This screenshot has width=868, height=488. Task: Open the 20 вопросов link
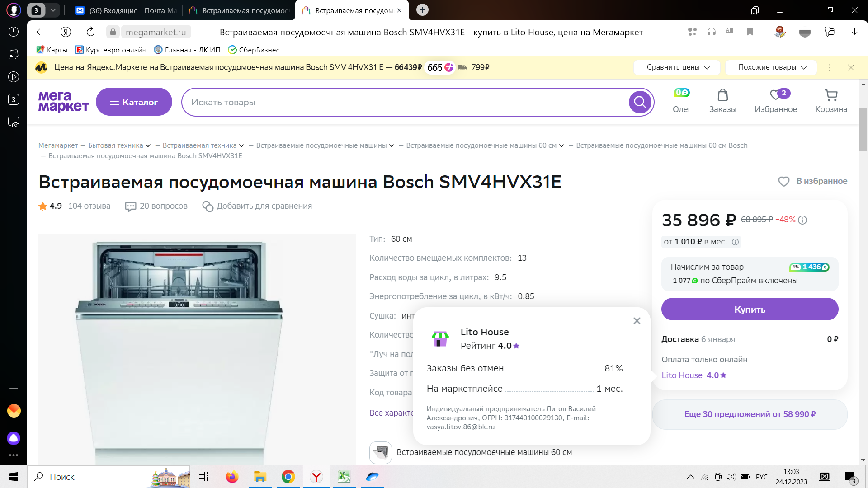[x=156, y=206]
